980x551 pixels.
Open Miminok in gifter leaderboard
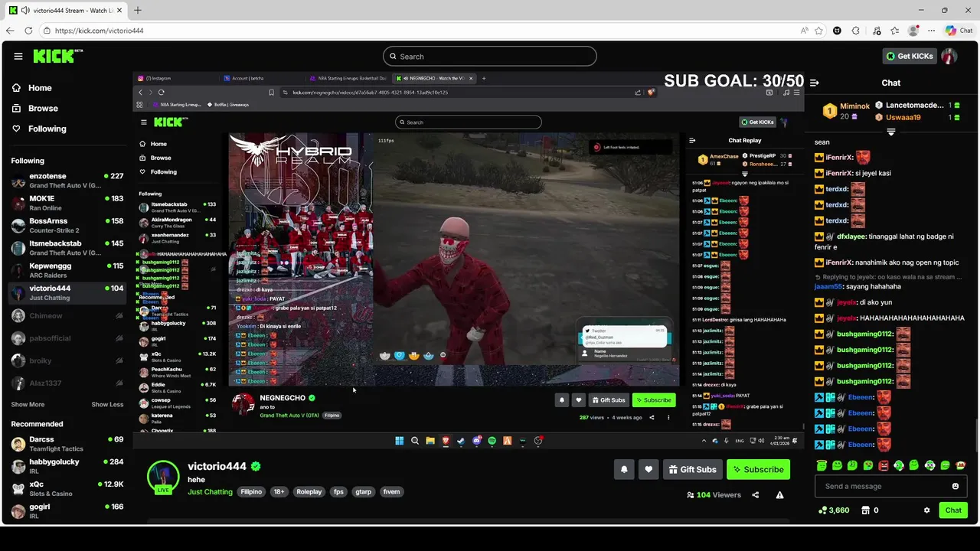pos(854,106)
